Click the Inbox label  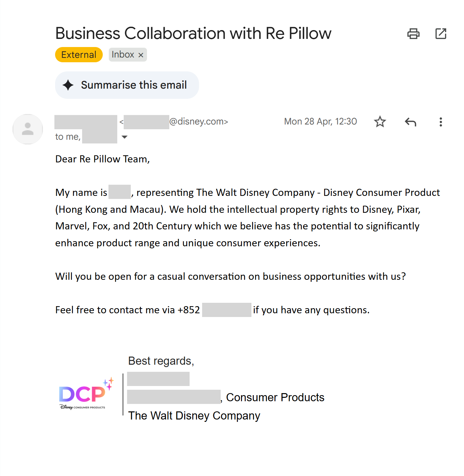123,55
